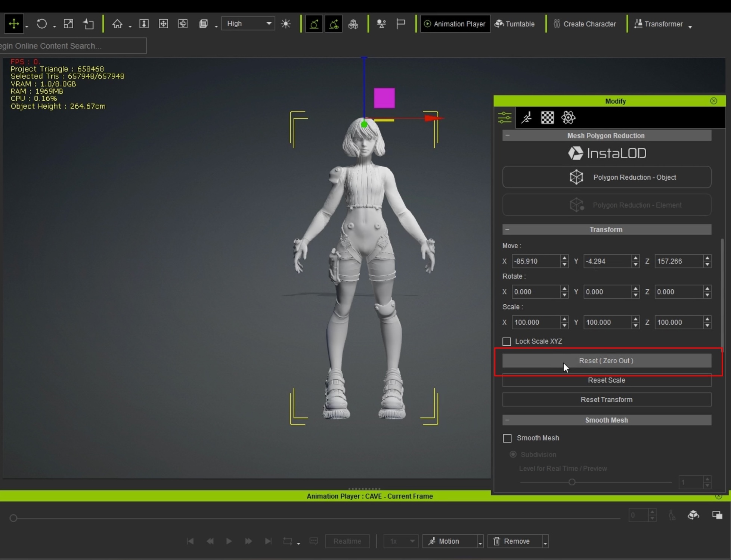Select the Rotate tool in the toolbar
731x560 pixels.
[42, 24]
